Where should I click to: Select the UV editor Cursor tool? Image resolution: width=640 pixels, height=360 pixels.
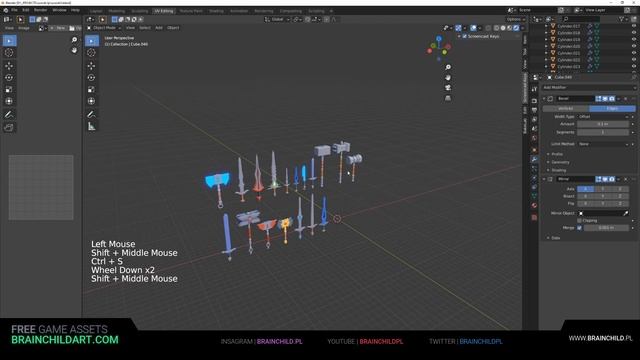click(9, 53)
